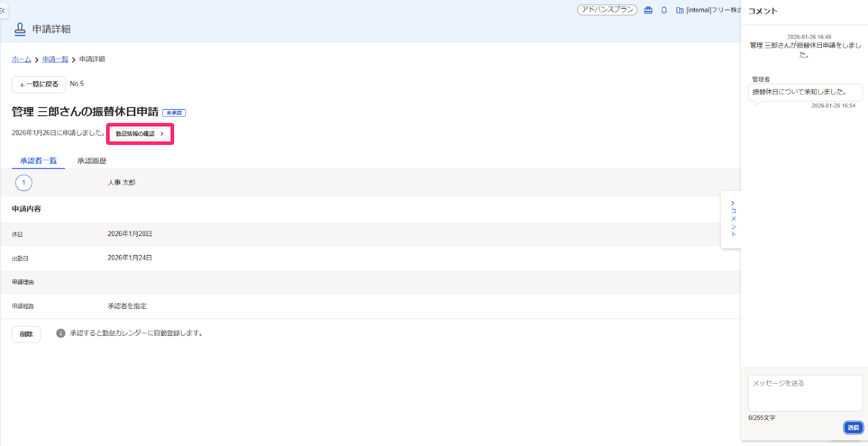This screenshot has width=868, height=446.
Task: Click the 未承認 status badge
Action: click(x=174, y=113)
